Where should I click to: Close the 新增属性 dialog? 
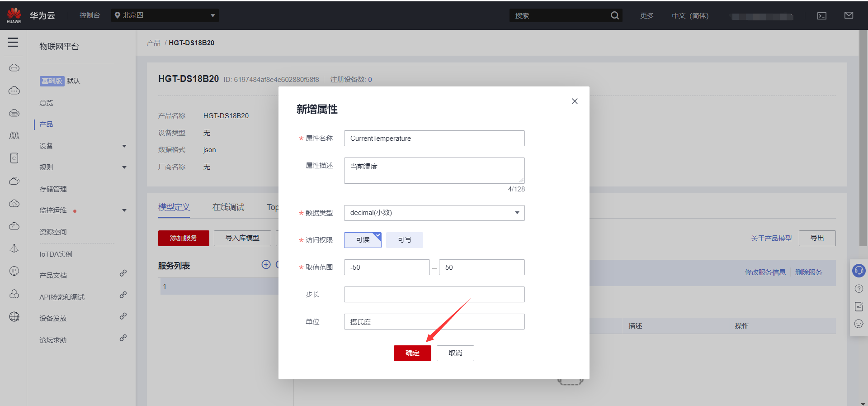pos(575,101)
